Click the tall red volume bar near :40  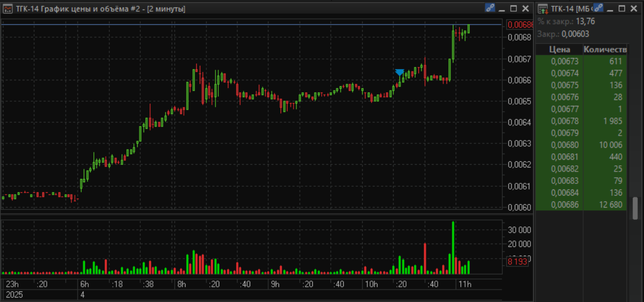coord(425,259)
